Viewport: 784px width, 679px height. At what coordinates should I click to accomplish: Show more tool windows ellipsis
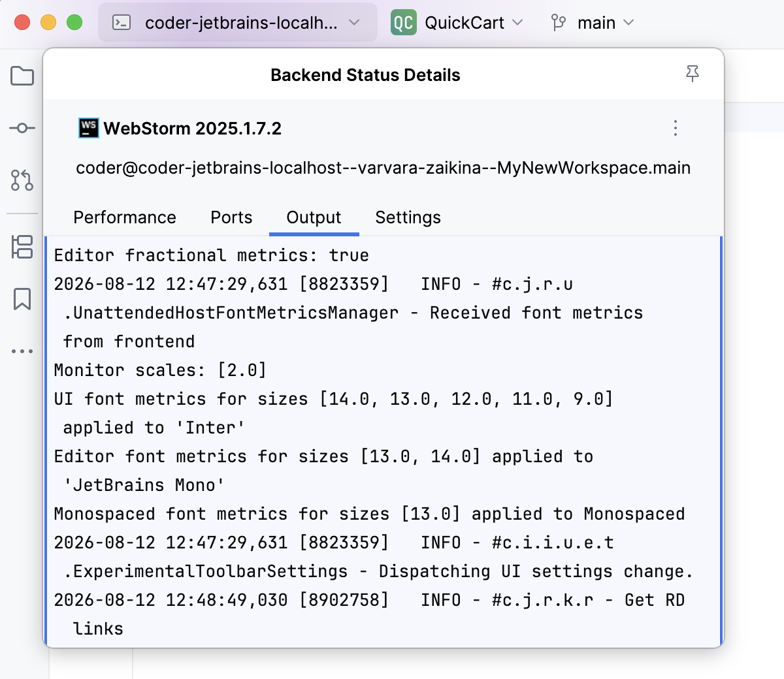click(x=22, y=351)
